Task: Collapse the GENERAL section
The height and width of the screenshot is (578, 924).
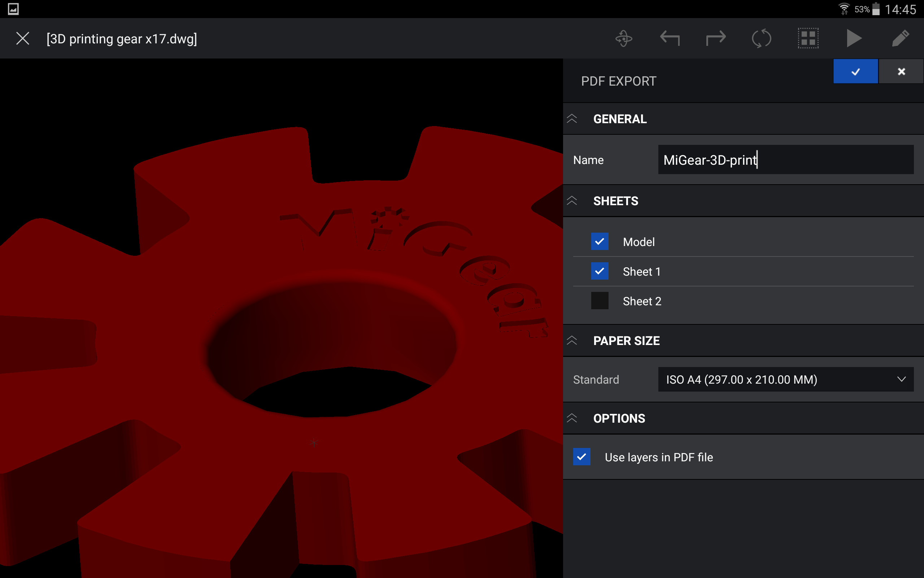Action: [572, 118]
